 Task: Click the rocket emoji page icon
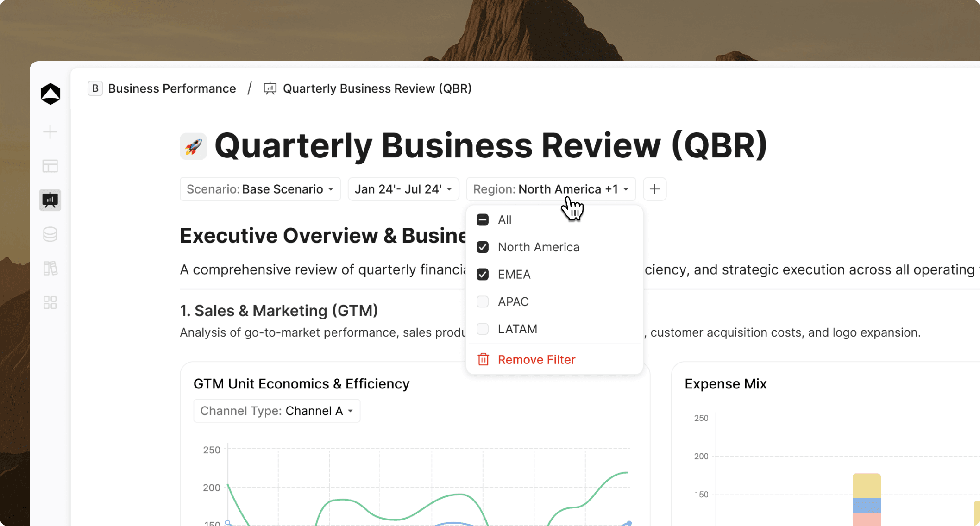click(193, 146)
